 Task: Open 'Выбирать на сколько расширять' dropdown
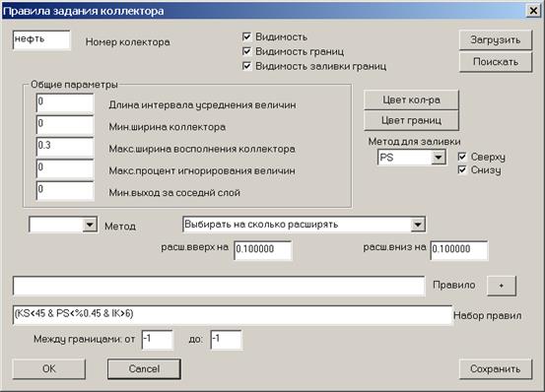[418, 225]
